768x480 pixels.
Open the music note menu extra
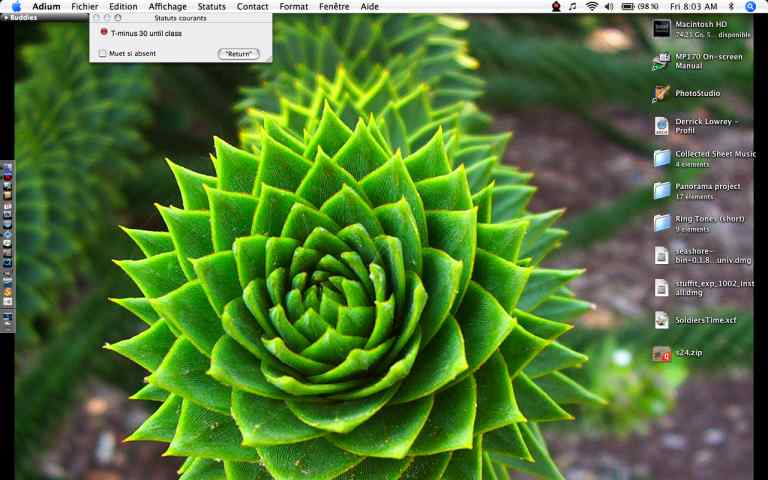[572, 6]
